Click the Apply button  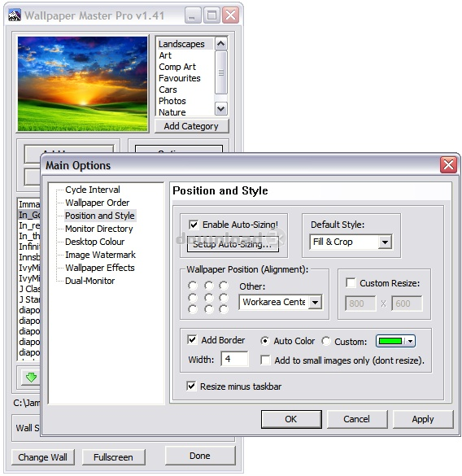(x=422, y=419)
